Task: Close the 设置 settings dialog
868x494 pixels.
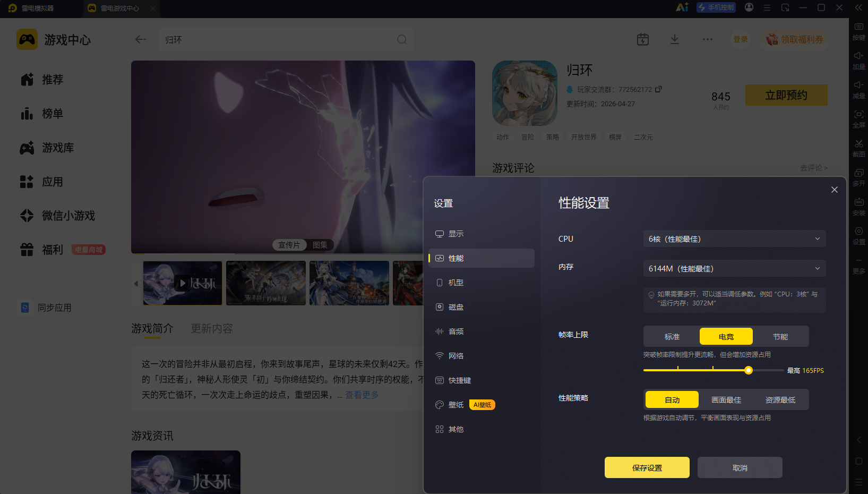Action: (x=835, y=190)
